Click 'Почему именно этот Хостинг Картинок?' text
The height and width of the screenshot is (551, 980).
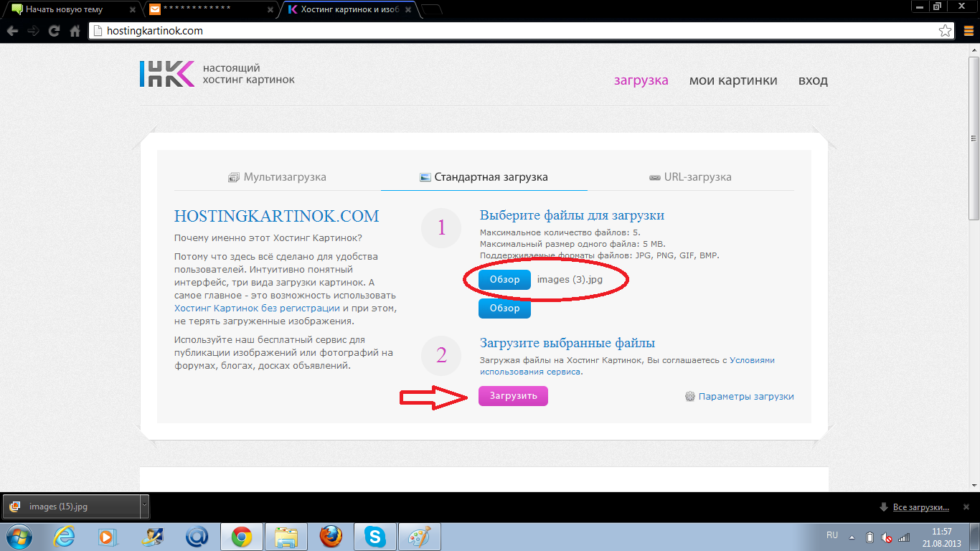pyautogui.click(x=268, y=237)
